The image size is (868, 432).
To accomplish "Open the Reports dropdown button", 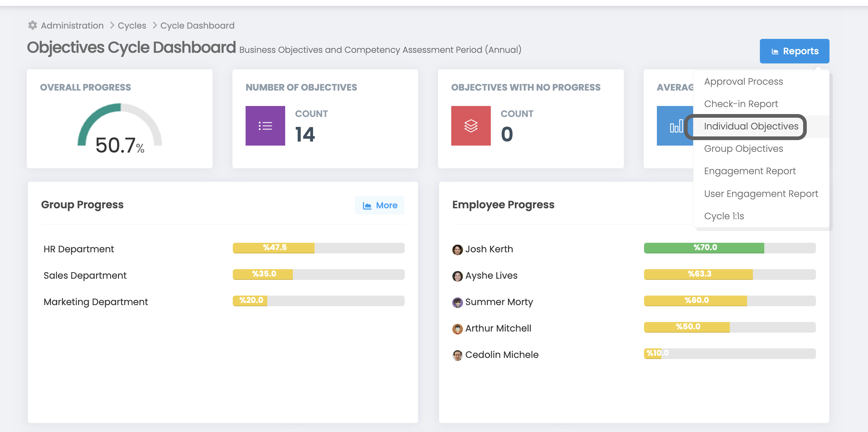I will (794, 51).
